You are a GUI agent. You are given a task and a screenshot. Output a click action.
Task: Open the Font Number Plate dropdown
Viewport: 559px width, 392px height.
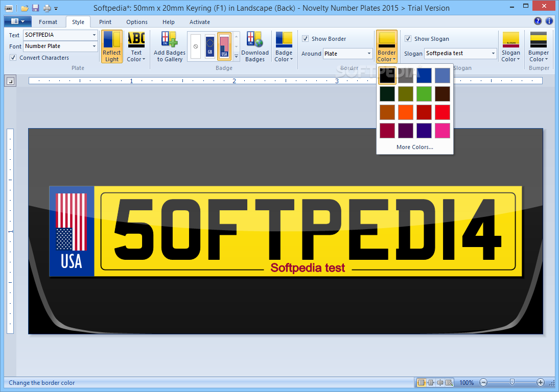[94, 46]
